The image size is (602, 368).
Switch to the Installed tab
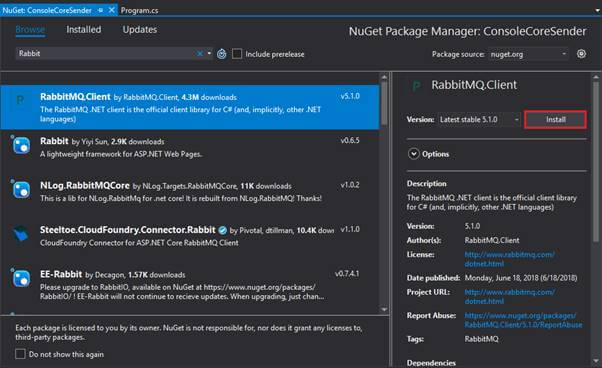coord(84,30)
